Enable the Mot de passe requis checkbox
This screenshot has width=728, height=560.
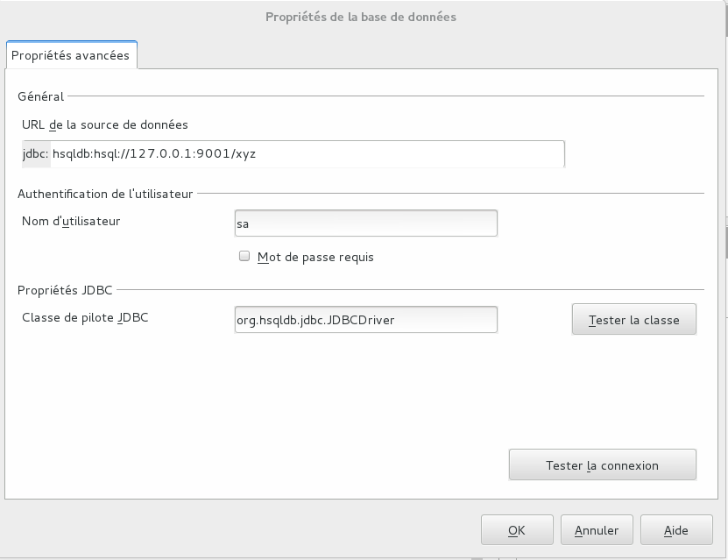point(244,256)
